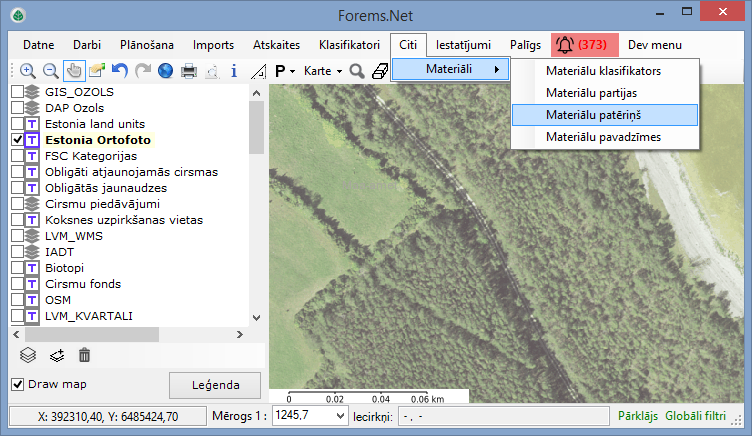Select the Koksnes uzpirkšanas vietas layer
Image resolution: width=752 pixels, height=436 pixels.
[124, 220]
